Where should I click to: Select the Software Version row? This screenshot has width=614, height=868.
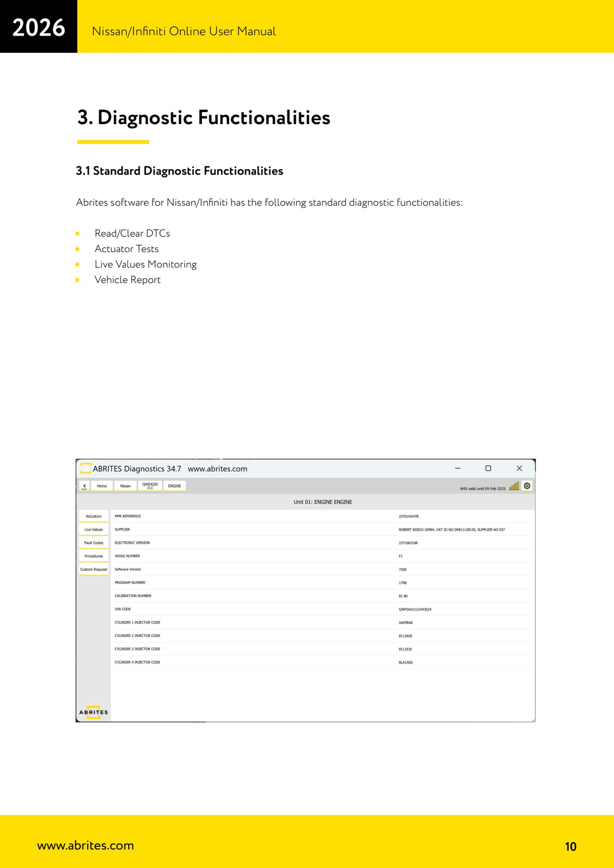[x=323, y=569]
